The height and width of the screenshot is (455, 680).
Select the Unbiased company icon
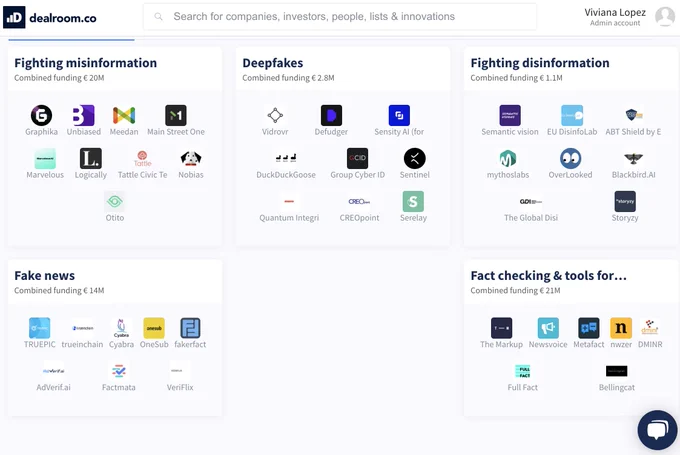84,115
